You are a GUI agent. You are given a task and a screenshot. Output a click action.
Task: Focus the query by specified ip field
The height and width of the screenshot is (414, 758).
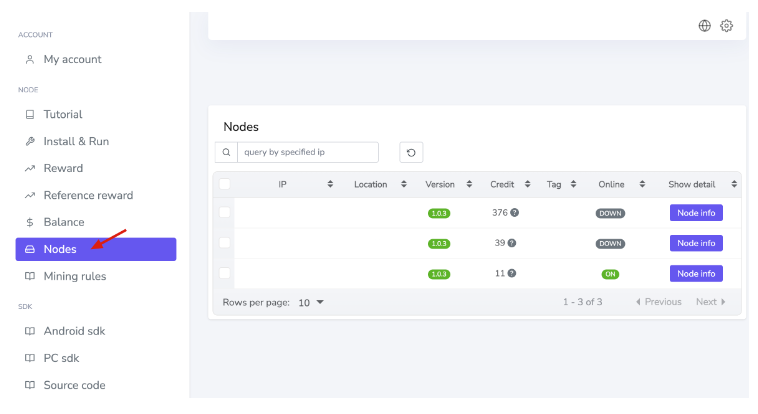point(308,152)
